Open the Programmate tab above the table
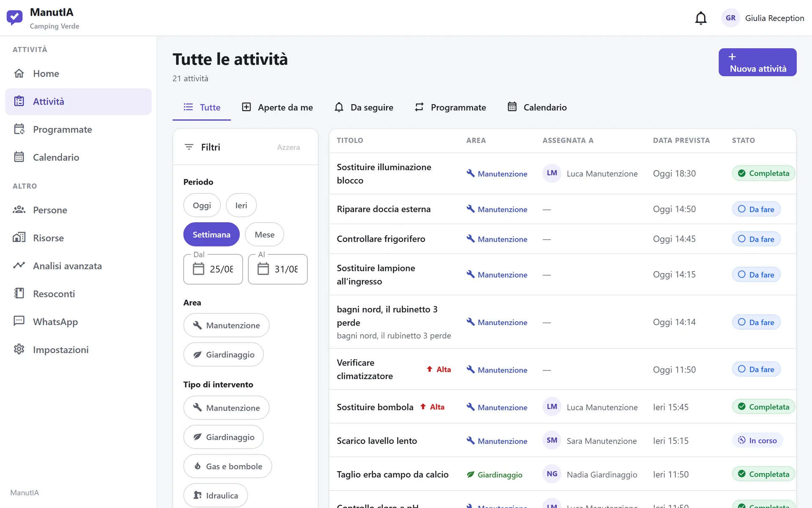 click(450, 108)
